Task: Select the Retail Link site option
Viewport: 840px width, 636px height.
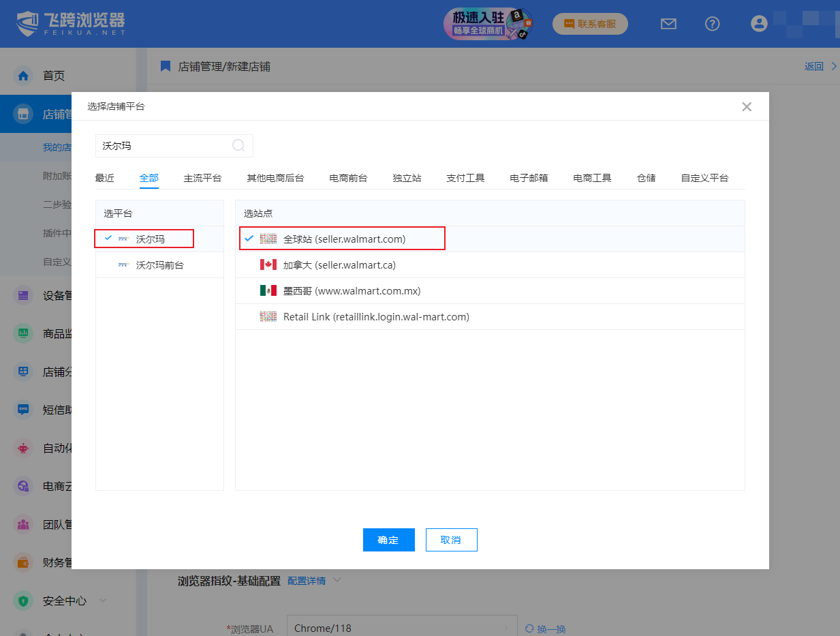Action: 375,317
